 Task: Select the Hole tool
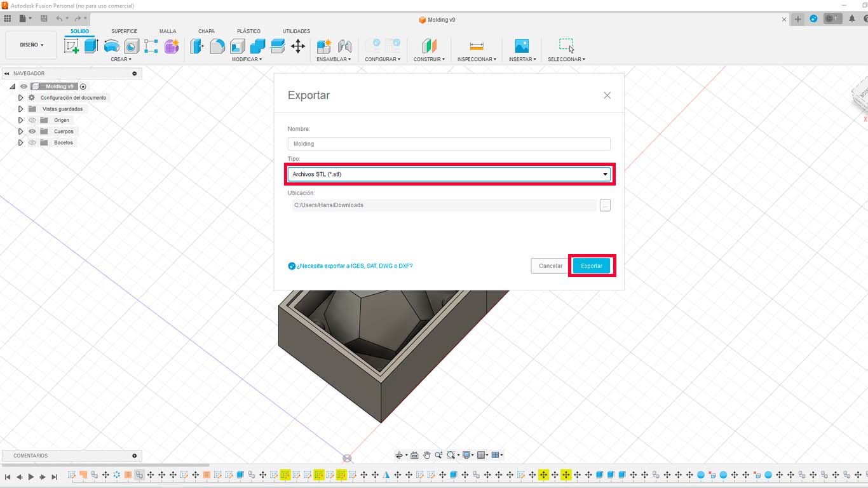tap(132, 46)
